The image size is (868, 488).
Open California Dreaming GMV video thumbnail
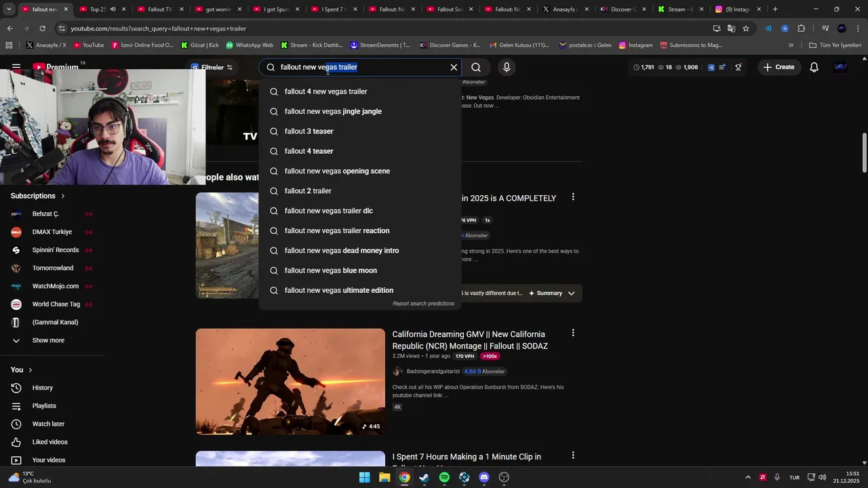click(290, 382)
